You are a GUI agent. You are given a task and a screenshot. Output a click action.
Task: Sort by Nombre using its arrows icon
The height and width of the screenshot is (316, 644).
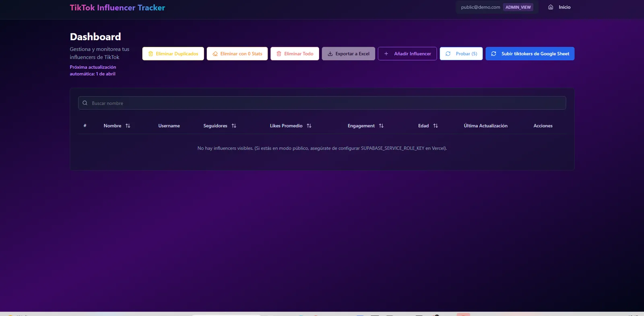pyautogui.click(x=128, y=126)
